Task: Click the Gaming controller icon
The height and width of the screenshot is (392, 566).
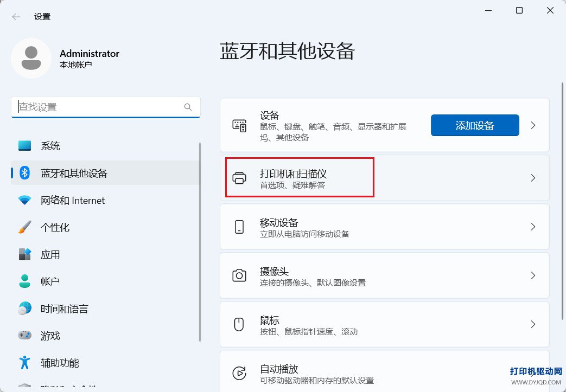Action: (24, 336)
